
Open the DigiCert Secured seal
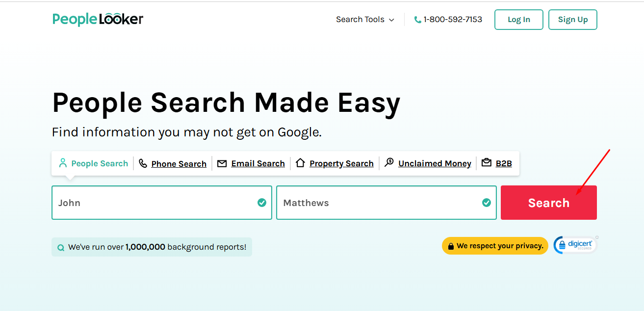pos(576,245)
